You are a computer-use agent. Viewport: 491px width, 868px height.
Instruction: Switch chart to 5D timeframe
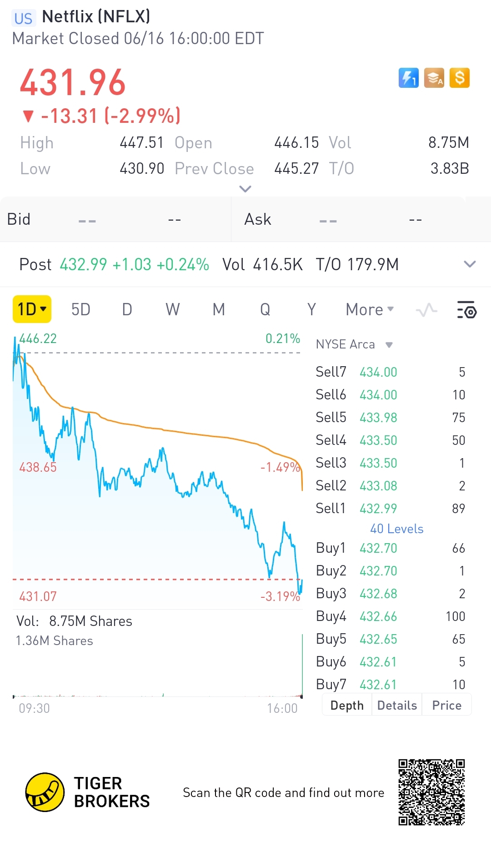click(81, 310)
